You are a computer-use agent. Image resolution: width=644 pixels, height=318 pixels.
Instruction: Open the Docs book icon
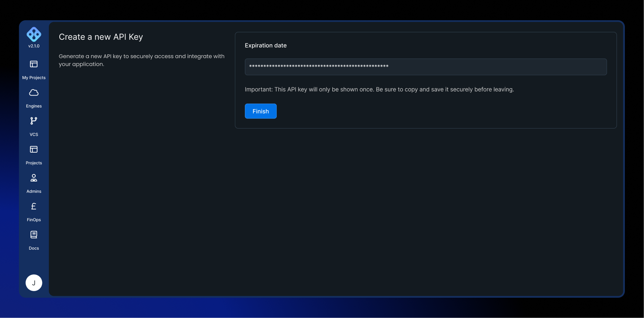click(x=34, y=235)
